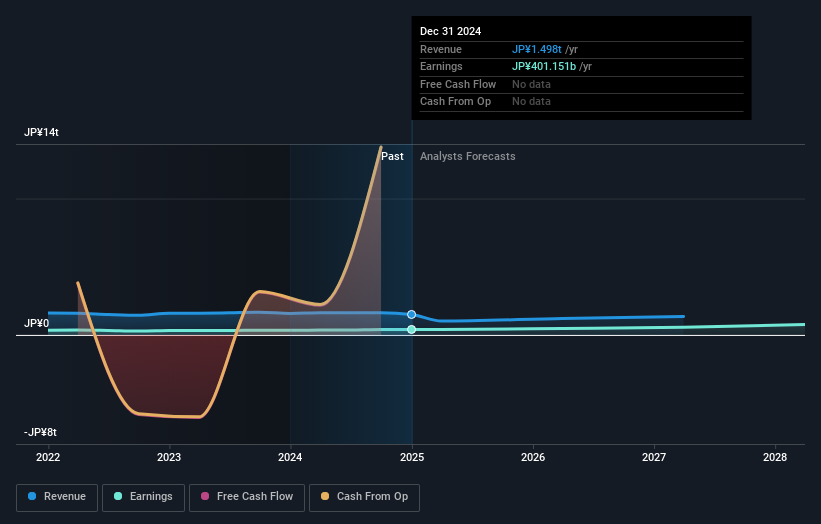Click the teal Earnings legend dot
The height and width of the screenshot is (524, 821).
pos(118,496)
